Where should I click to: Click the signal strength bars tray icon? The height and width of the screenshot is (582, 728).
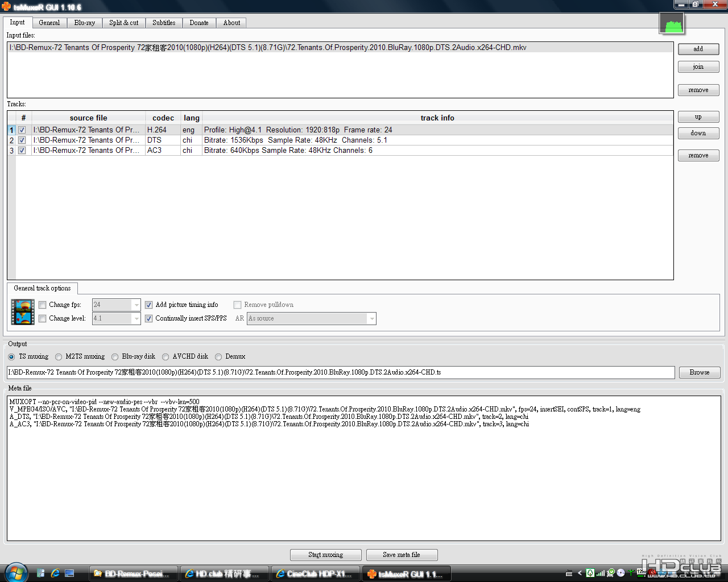click(601, 573)
